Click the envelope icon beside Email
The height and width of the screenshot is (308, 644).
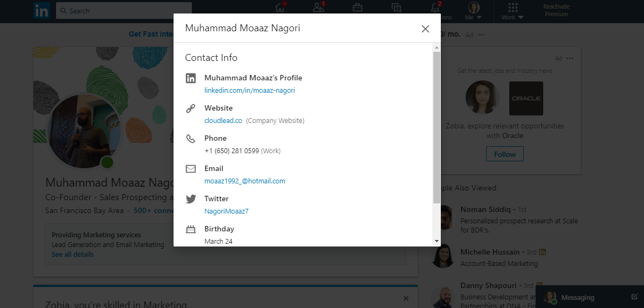191,169
